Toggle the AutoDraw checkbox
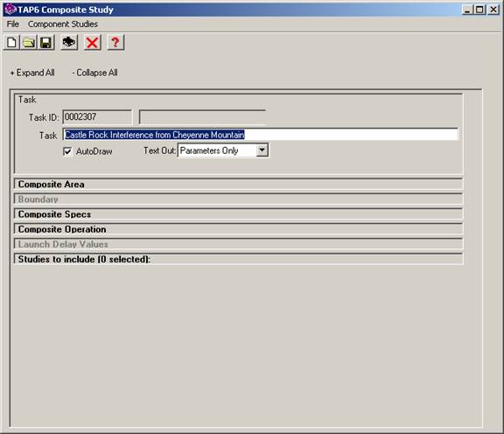504x434 pixels. pyautogui.click(x=67, y=151)
